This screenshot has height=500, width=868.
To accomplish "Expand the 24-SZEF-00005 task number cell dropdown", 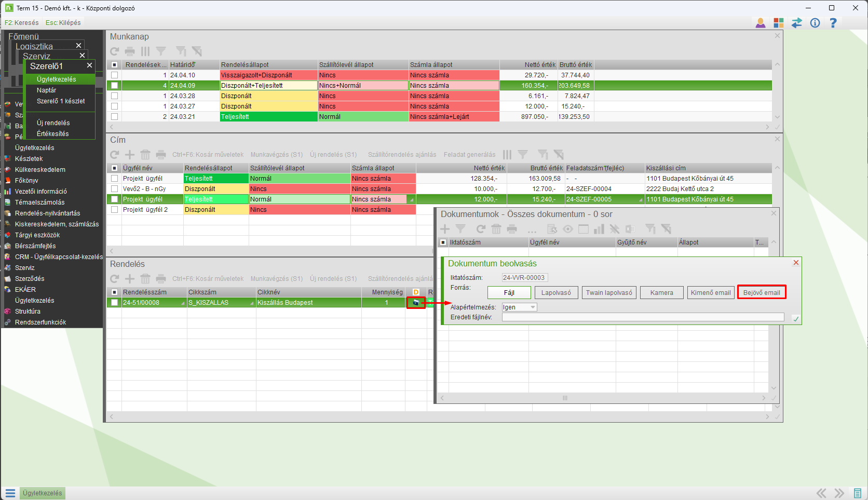I will coord(641,200).
